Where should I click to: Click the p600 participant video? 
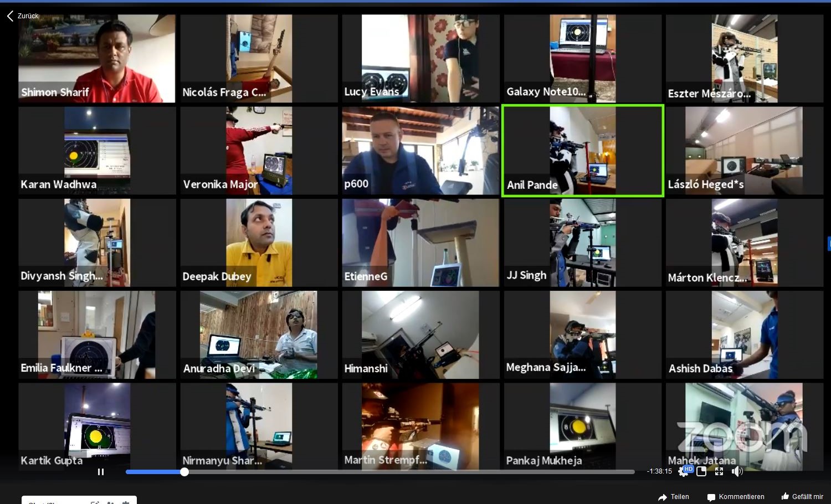[420, 150]
